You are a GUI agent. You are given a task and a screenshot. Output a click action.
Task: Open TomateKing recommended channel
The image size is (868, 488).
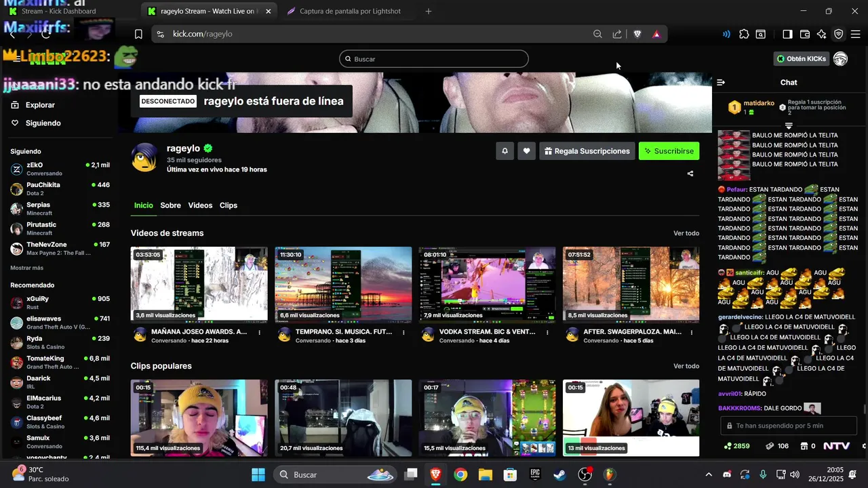[60, 362]
